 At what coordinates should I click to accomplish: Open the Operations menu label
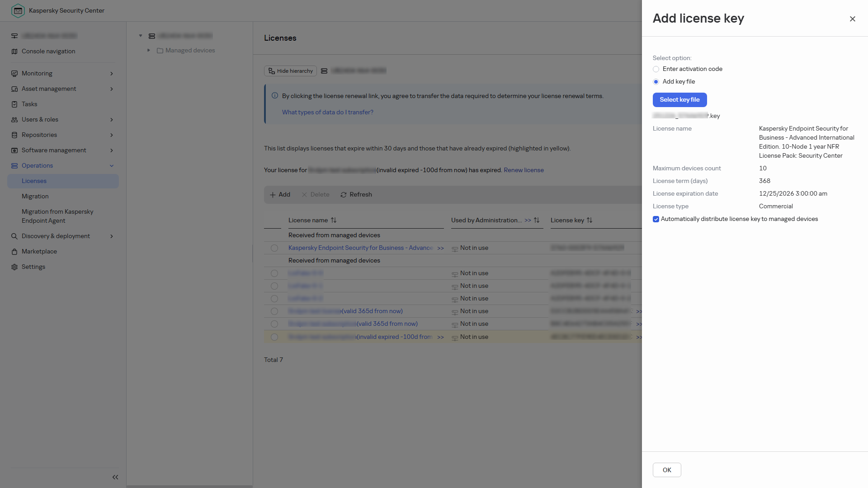coord(38,166)
